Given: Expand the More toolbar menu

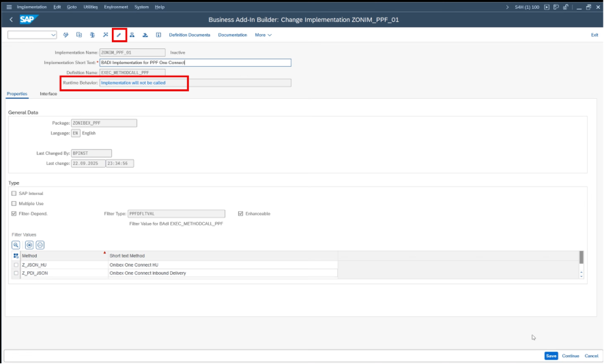Looking at the screenshot, I should (263, 35).
